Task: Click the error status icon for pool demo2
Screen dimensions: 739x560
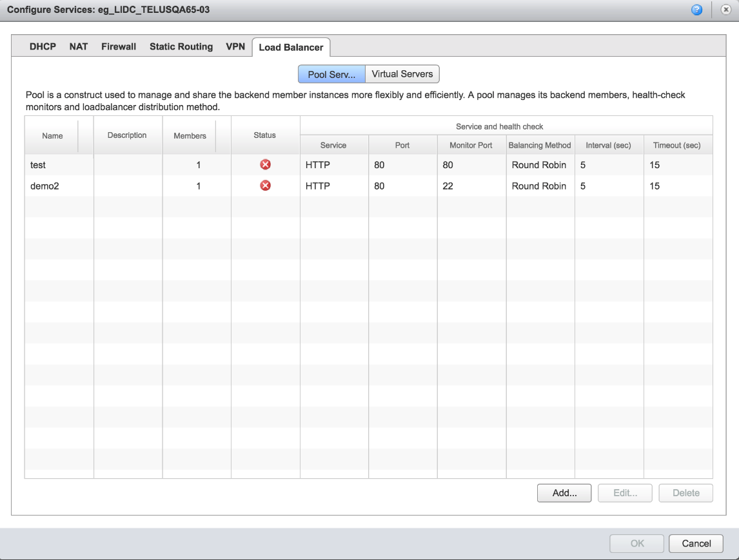Action: click(x=264, y=185)
